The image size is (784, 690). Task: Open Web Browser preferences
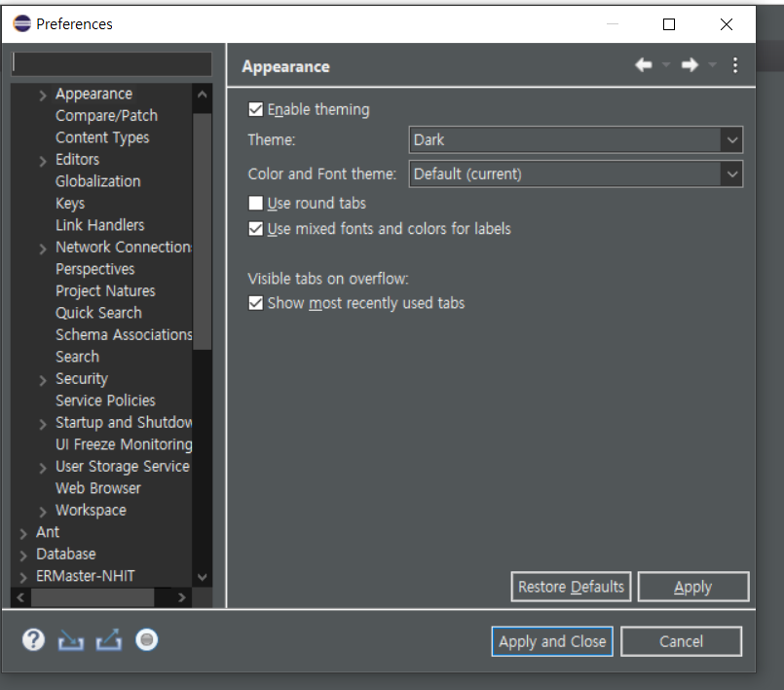pos(98,488)
